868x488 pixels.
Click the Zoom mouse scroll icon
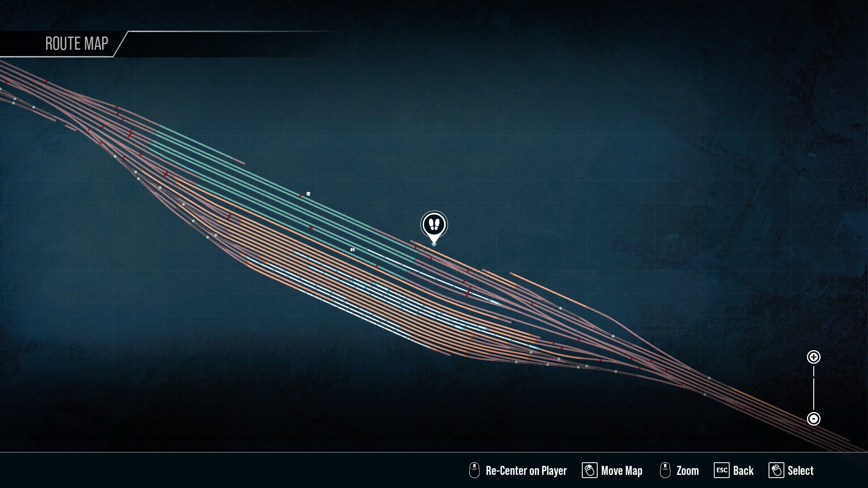[x=665, y=470]
